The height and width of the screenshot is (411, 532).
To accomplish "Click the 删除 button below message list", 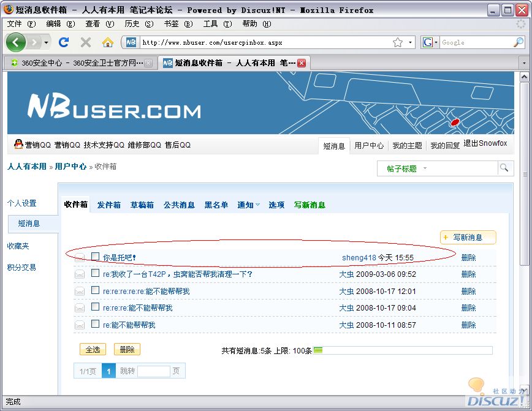I will pyautogui.click(x=127, y=349).
